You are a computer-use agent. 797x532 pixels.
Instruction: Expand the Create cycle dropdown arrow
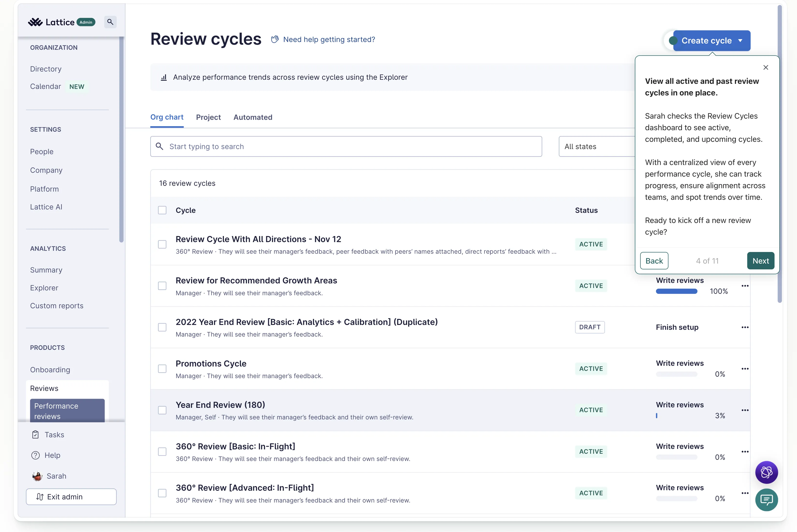click(740, 41)
